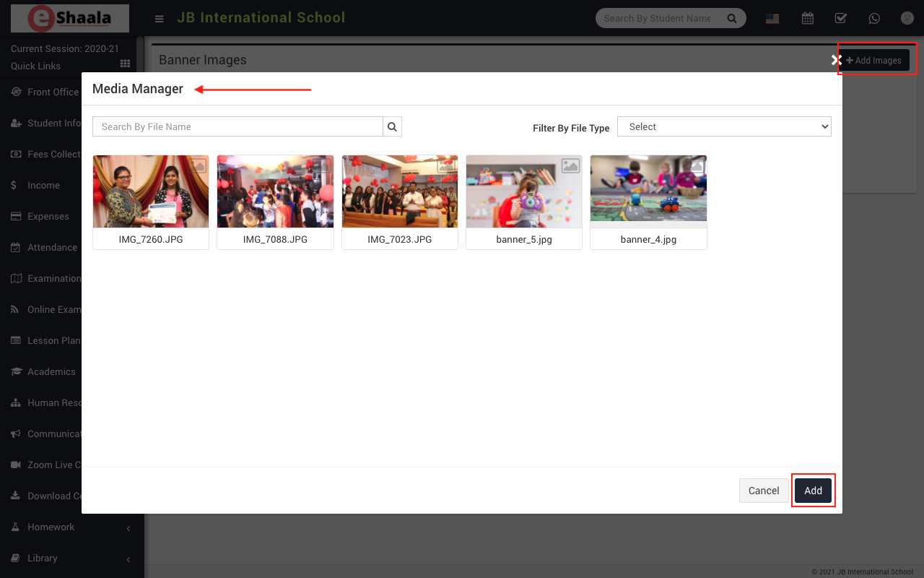This screenshot has width=924, height=578.
Task: Open the Attendance menu in sidebar
Action: point(52,247)
